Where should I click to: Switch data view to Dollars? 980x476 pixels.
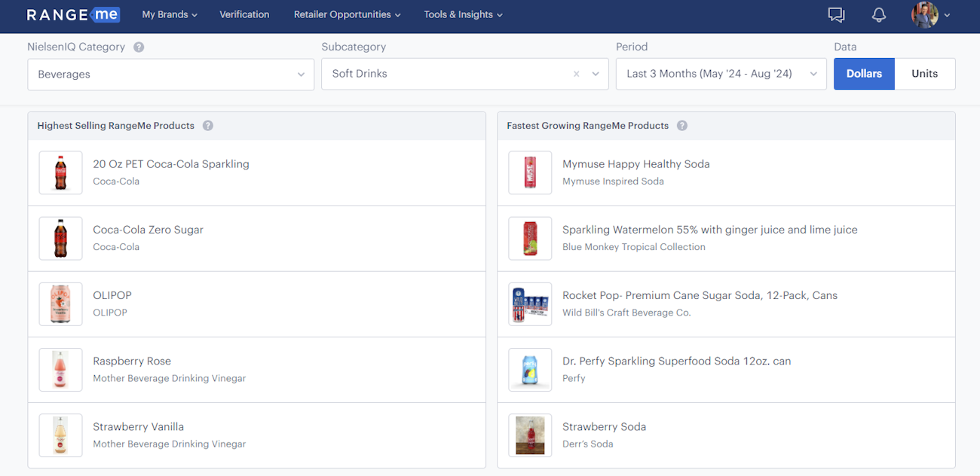[x=864, y=74]
